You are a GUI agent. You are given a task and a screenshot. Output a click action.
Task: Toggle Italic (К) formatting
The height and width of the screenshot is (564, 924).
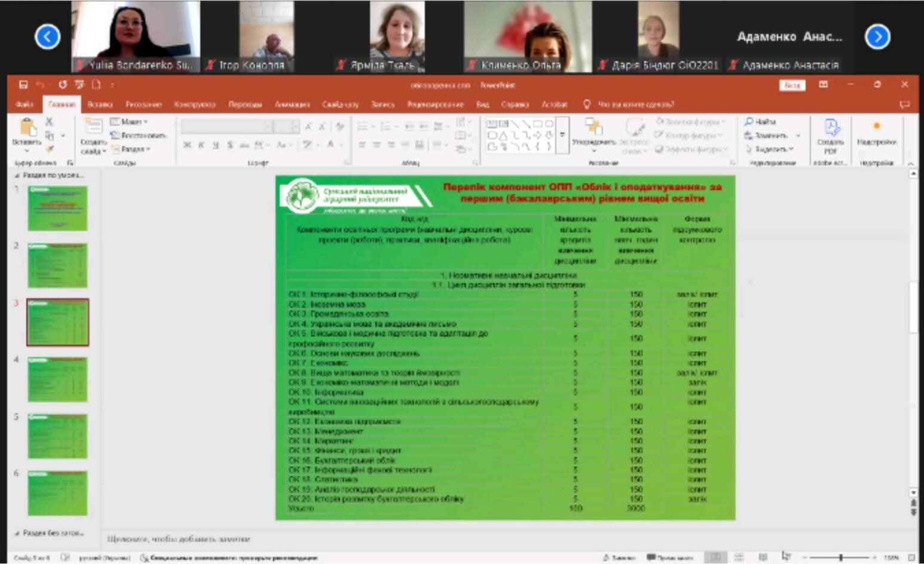(201, 145)
